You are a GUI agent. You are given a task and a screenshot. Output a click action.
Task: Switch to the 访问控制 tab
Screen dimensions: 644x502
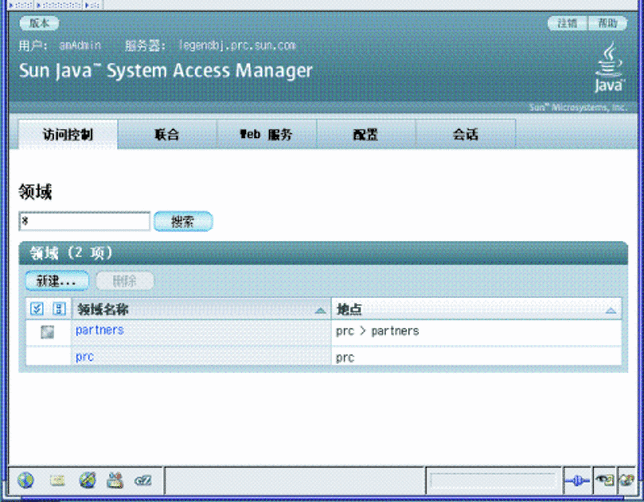(68, 134)
